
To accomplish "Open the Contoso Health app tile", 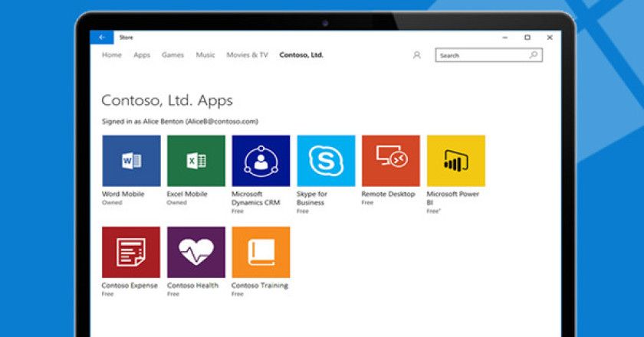I will pos(196,252).
